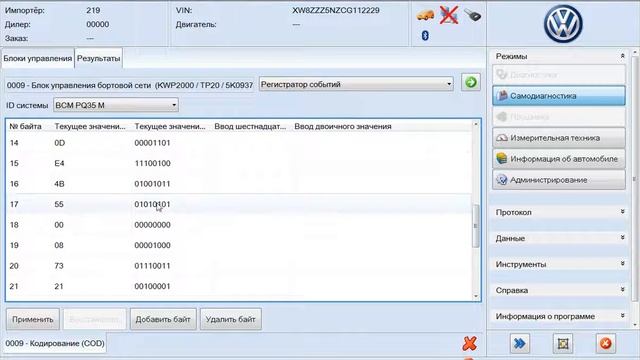Click the table scroll up arrow
Viewport: 640px width, 360px height.
click(476, 124)
